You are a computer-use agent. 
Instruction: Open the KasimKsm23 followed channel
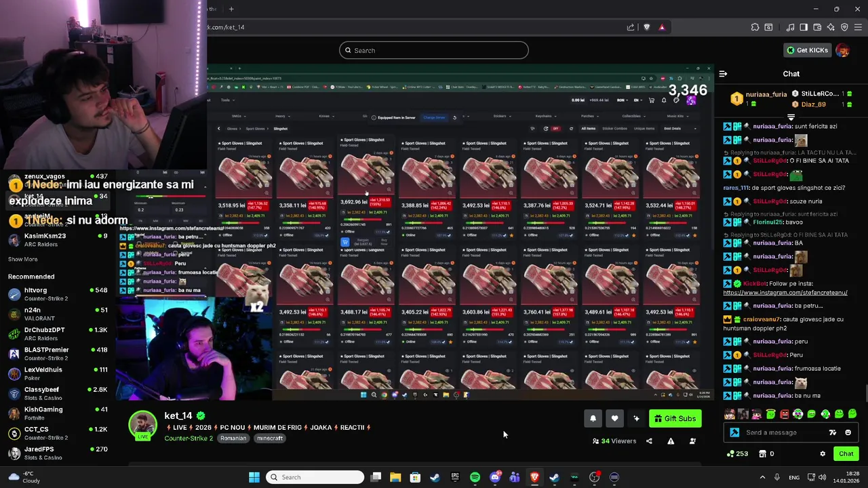[58, 239]
